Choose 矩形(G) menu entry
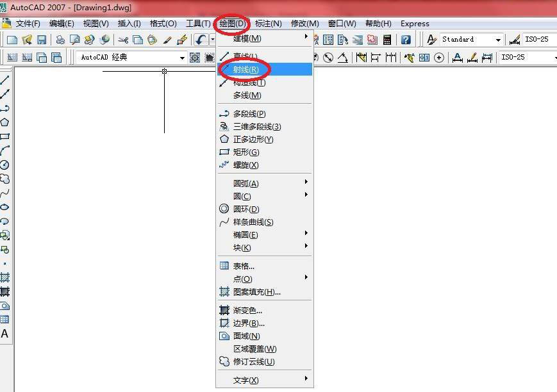The height and width of the screenshot is (392, 557). [265, 152]
